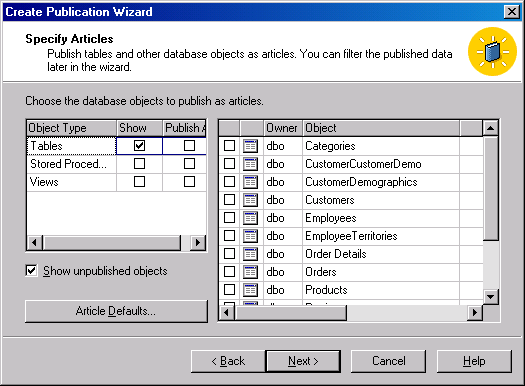Check the Products table checkbox
The height and width of the screenshot is (386, 525).
coord(229,290)
